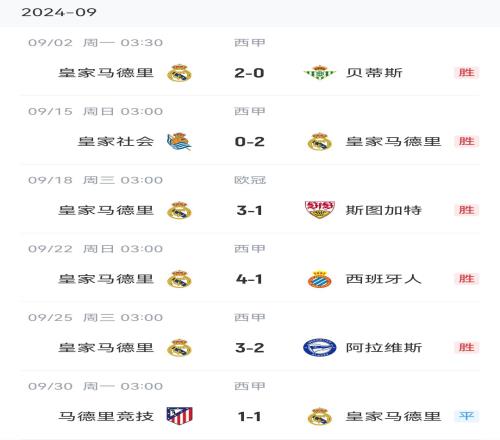Click the Real Betis club crest
This screenshot has width=500, height=440.
(320, 73)
